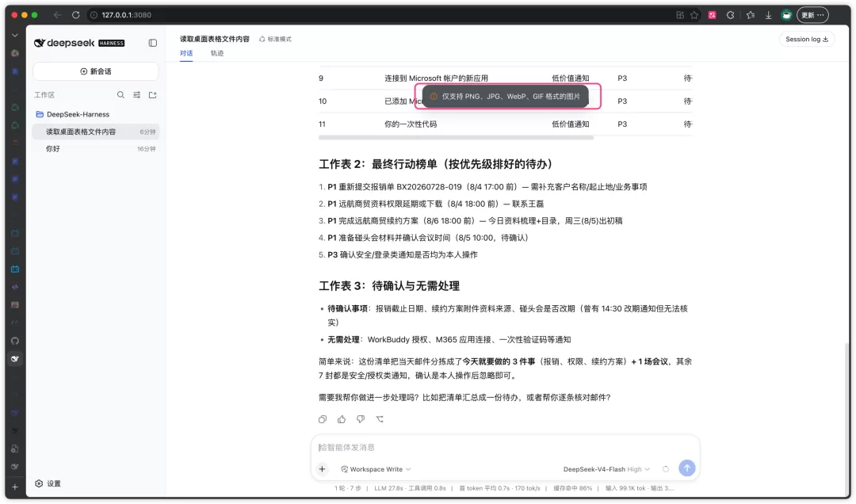Open the browser tab grid icon

point(680,15)
